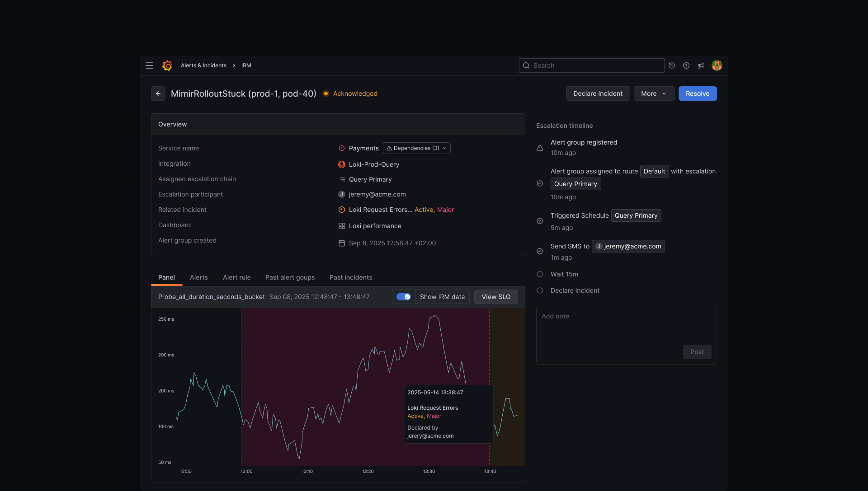Switch to the Alert rule tab
This screenshot has width=868, height=491.
(236, 277)
